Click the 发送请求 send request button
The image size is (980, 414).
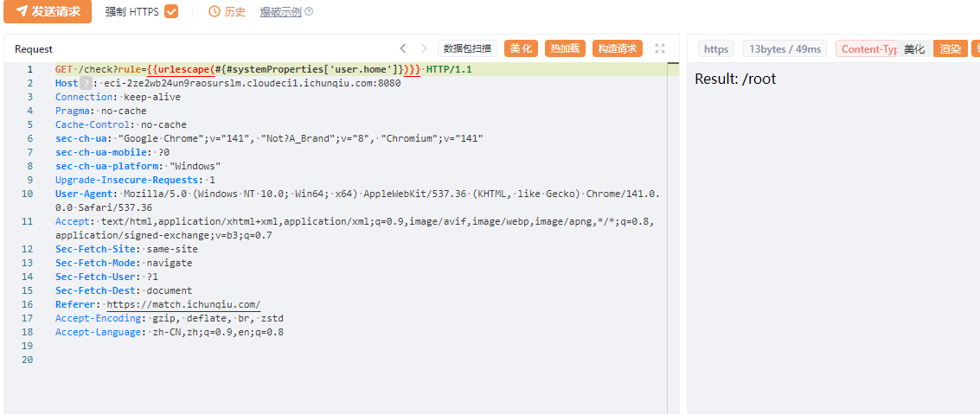48,11
